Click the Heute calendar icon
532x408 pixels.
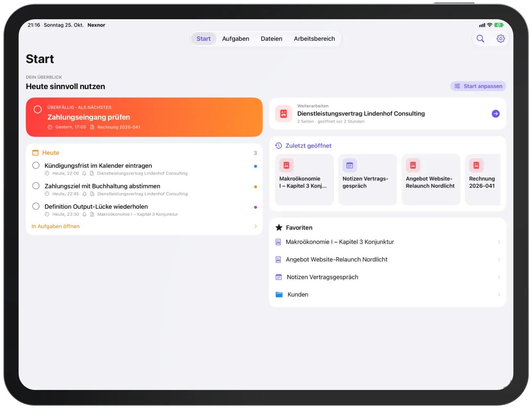click(x=35, y=152)
